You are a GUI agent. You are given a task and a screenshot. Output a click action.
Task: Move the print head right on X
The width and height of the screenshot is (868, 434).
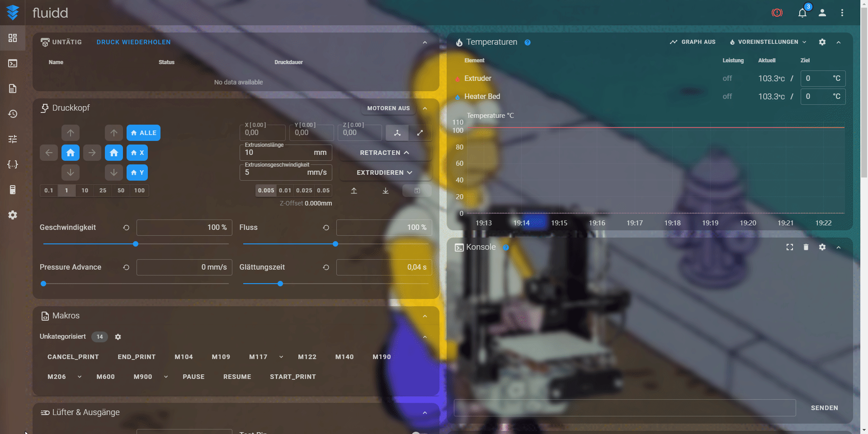92,153
